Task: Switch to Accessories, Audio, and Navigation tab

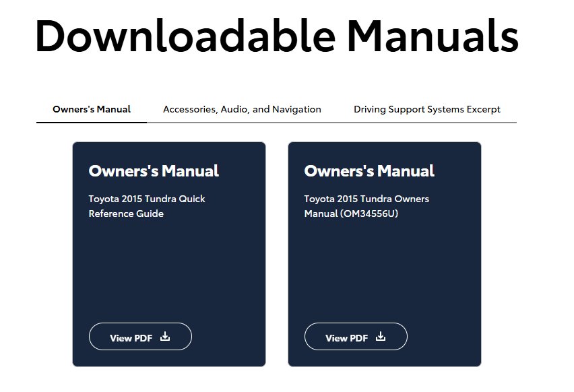Action: point(242,109)
